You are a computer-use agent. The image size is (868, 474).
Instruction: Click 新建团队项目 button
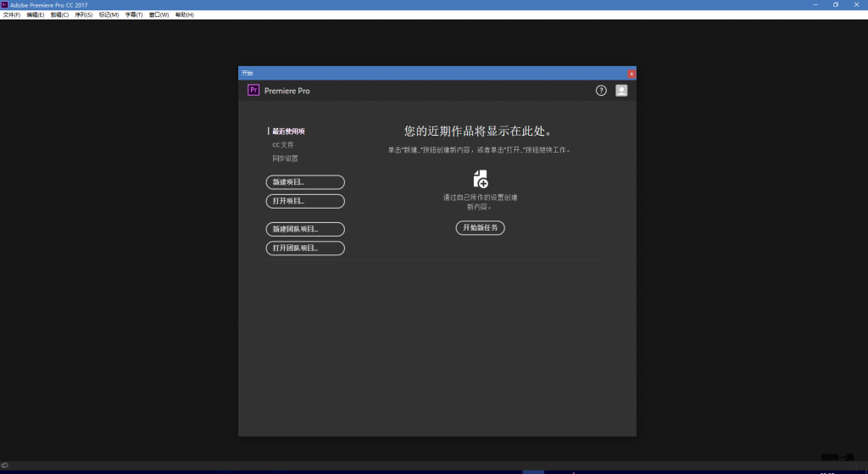305,229
